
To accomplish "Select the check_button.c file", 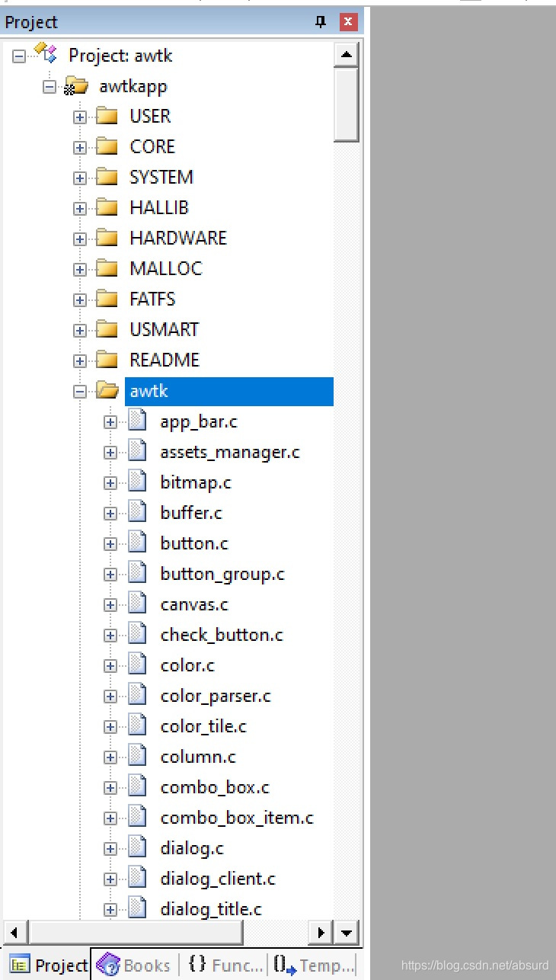I will tap(222, 635).
